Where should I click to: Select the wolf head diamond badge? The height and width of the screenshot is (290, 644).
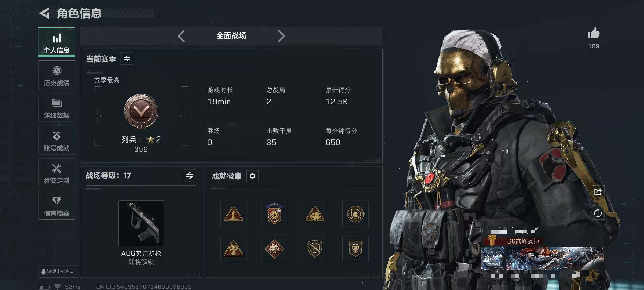[274, 249]
